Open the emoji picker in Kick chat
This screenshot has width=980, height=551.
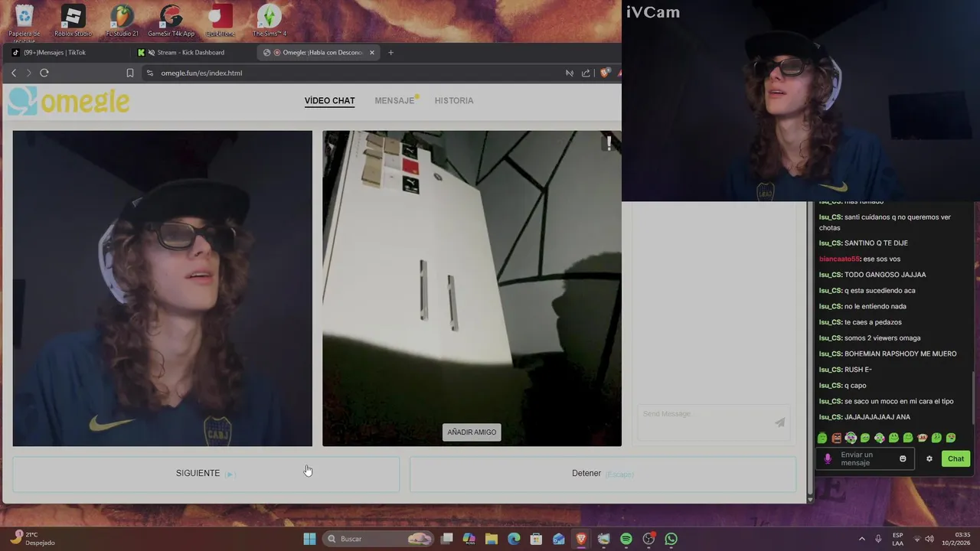pos(903,458)
